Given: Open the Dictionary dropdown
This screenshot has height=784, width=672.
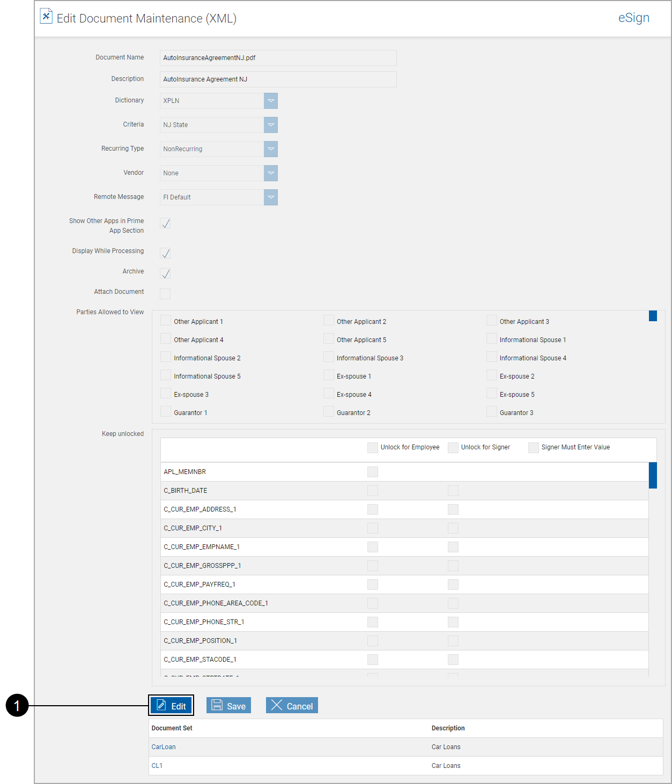Looking at the screenshot, I should click(x=271, y=100).
